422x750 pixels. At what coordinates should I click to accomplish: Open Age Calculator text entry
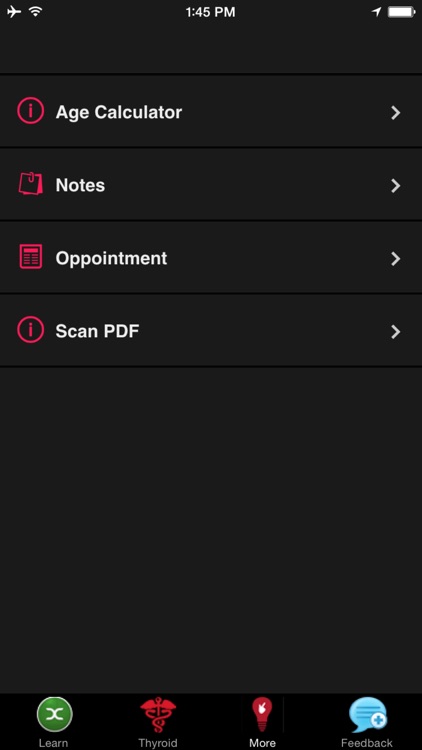[119, 112]
